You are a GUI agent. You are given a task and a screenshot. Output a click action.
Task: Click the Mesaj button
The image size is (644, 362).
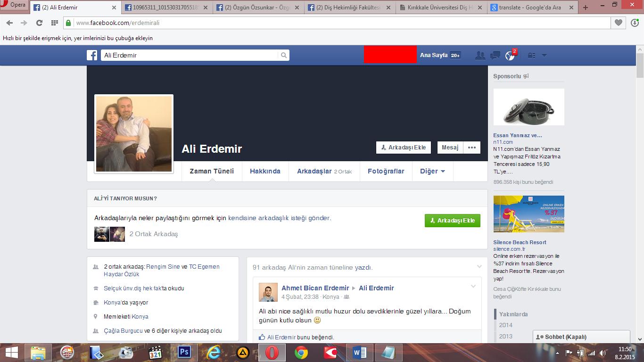(450, 148)
